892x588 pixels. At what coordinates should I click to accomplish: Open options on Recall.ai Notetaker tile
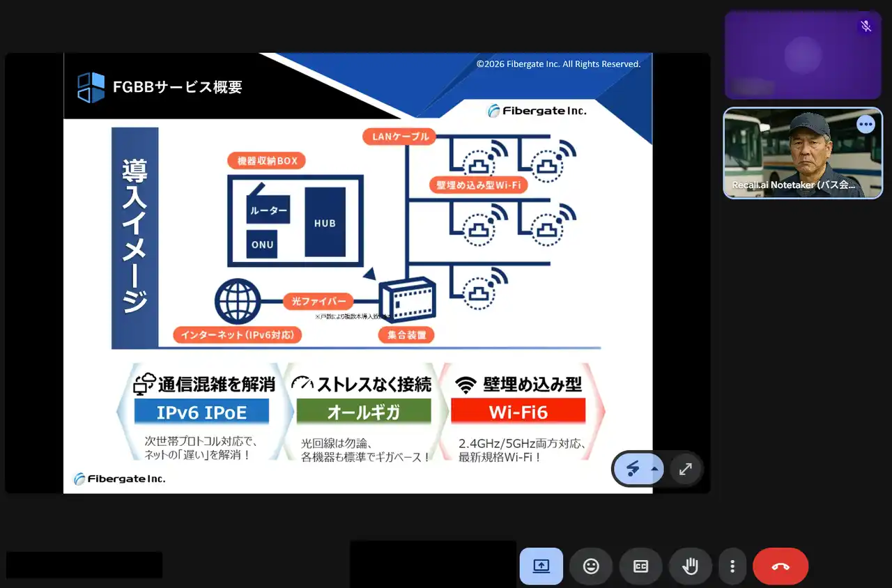[x=866, y=125]
